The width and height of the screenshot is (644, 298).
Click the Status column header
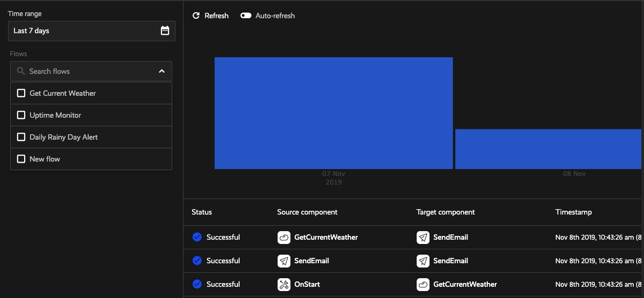point(202,212)
